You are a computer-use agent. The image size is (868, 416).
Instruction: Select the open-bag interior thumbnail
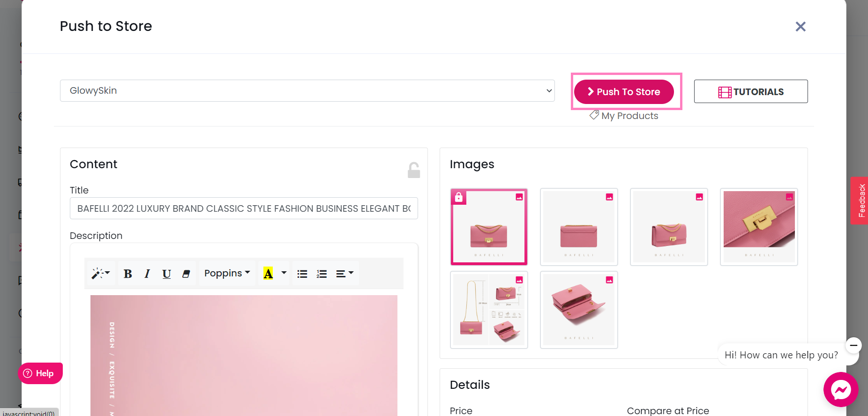click(579, 310)
